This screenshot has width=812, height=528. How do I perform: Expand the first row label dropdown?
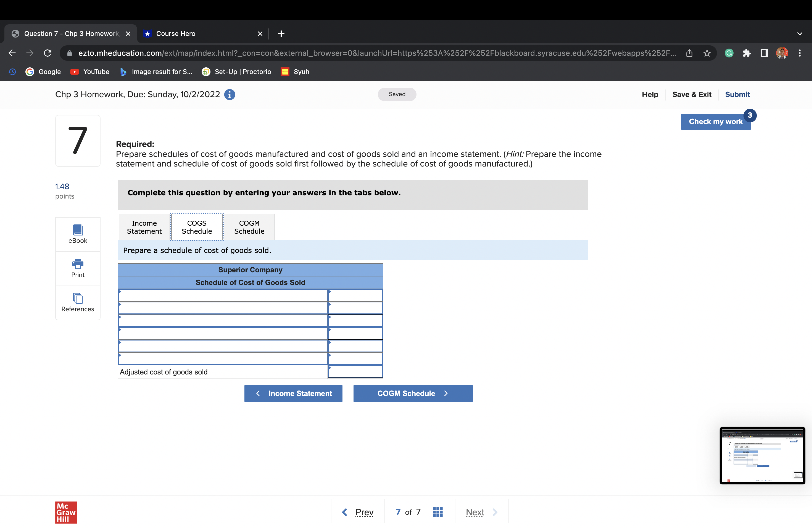point(222,295)
